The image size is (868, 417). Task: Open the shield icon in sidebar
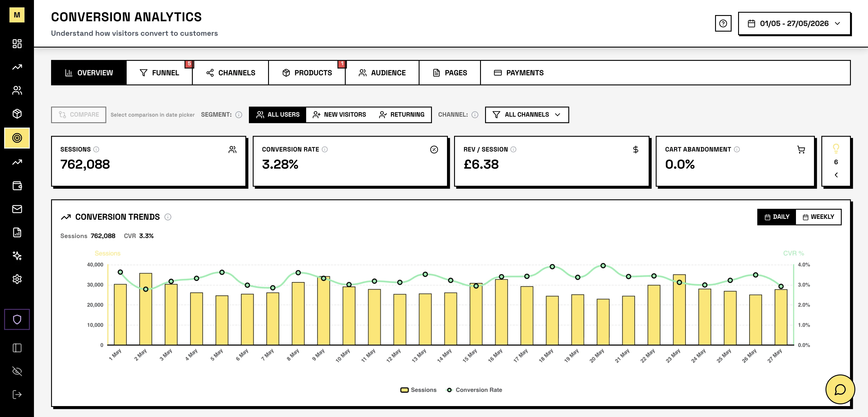pyautogui.click(x=17, y=319)
